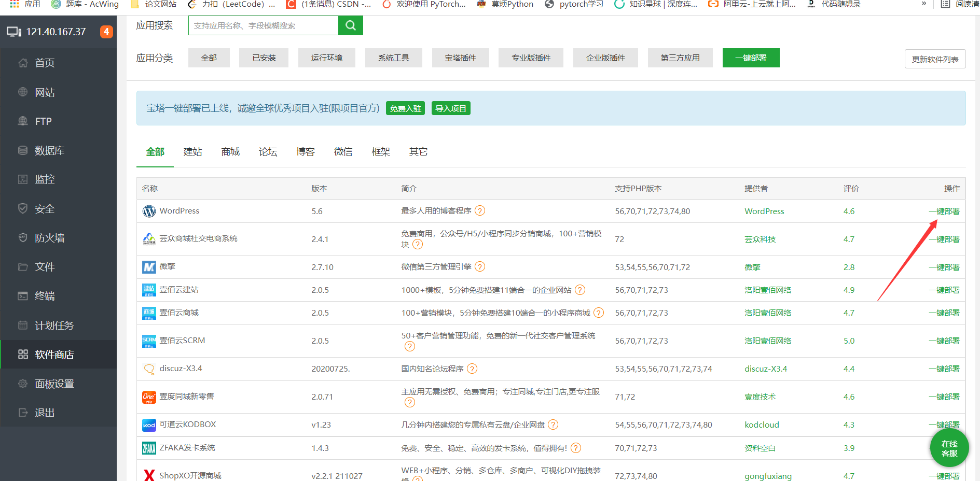The image size is (980, 481).
Task: Click the 可道云KODBOX app icon
Action: pyautogui.click(x=149, y=425)
